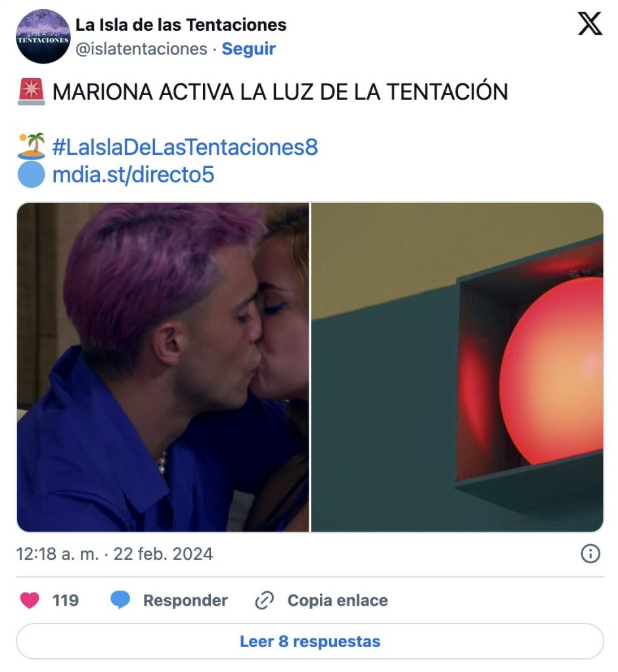
Task: Open the tweet timestamp 22 feb. 2024
Action: [x=114, y=554]
